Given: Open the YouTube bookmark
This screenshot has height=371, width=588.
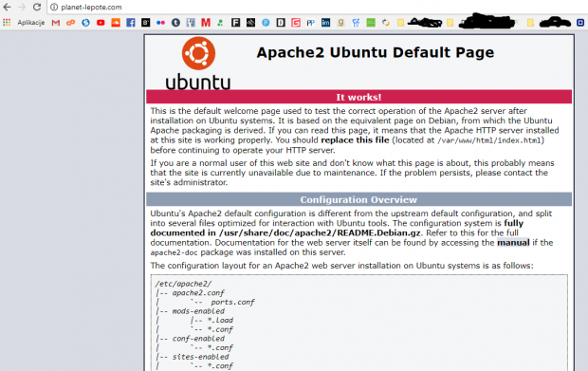Looking at the screenshot, I should tap(101, 23).
